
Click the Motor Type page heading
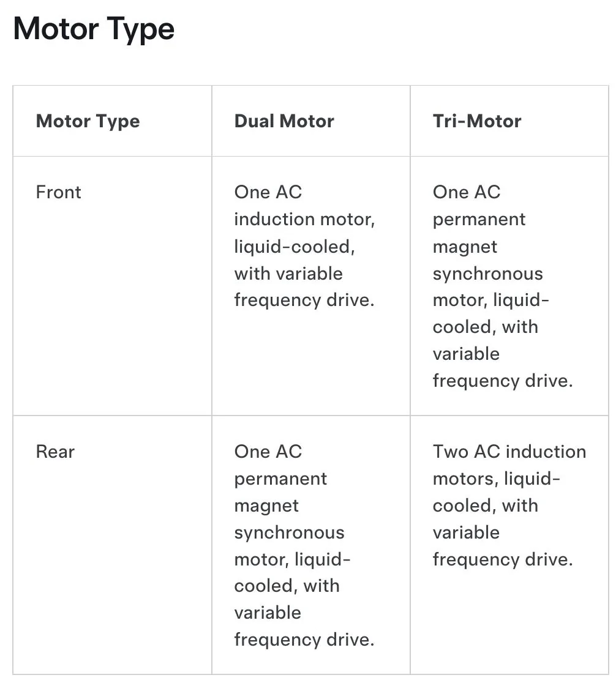94,29
